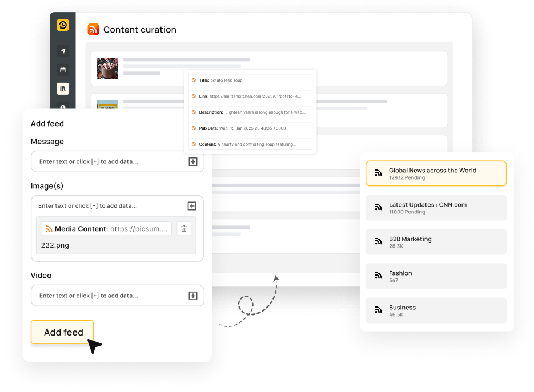Select the trash icon beside Media Content

183,228
